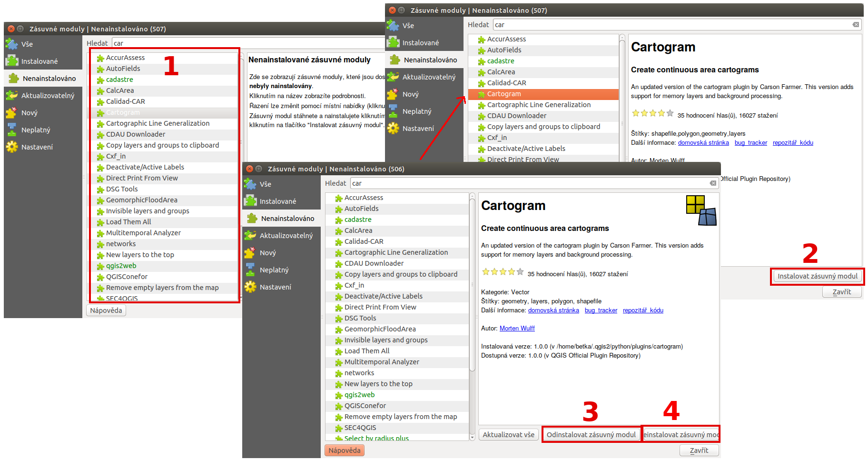Click Neplatný icon in bottom window
The image size is (868, 460).
250,270
